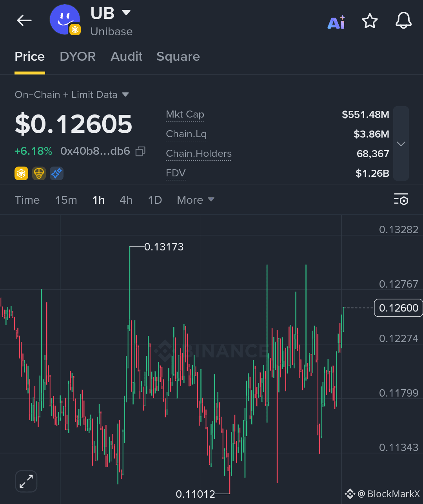This screenshot has width=423, height=504.
Task: Tap the Unibase token logo
Action: (x=65, y=20)
